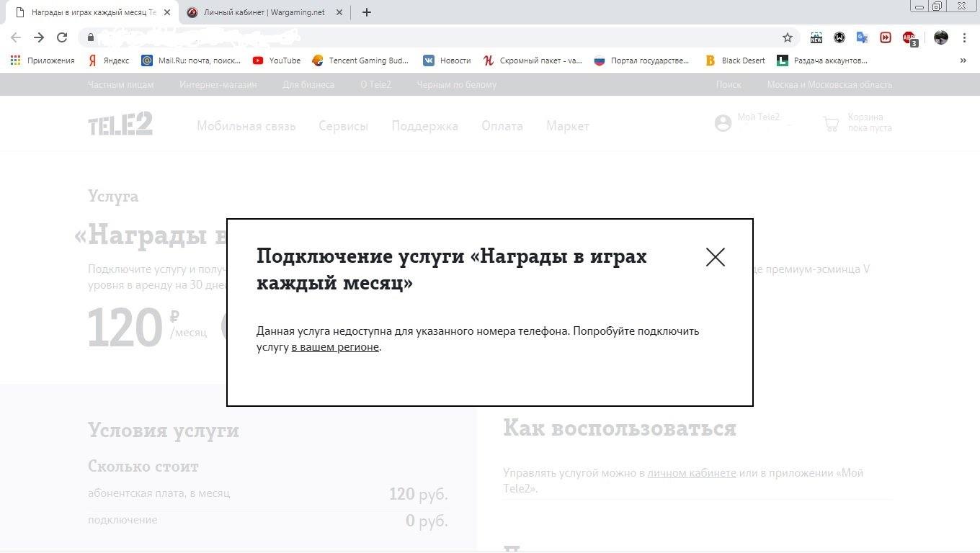
Task: Go forward in browser history
Action: pyautogui.click(x=39, y=37)
